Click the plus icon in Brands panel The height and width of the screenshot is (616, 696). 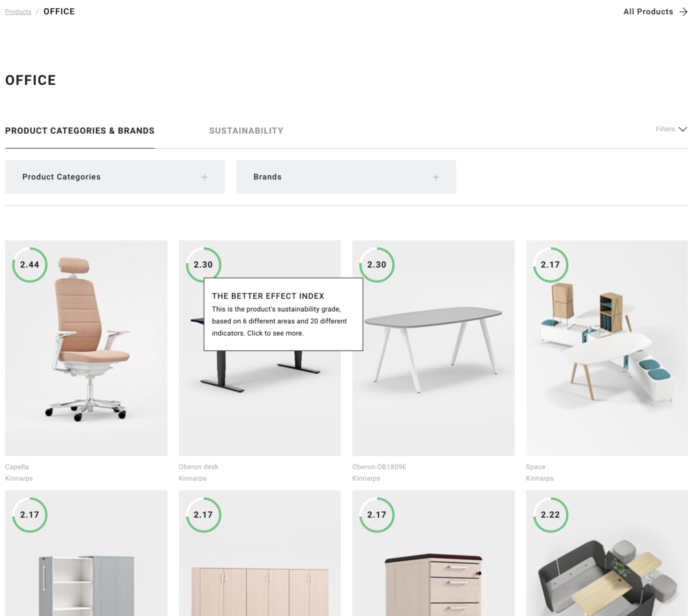click(x=436, y=177)
